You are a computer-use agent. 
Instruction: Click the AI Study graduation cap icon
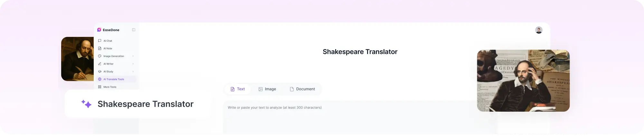[x=99, y=72]
